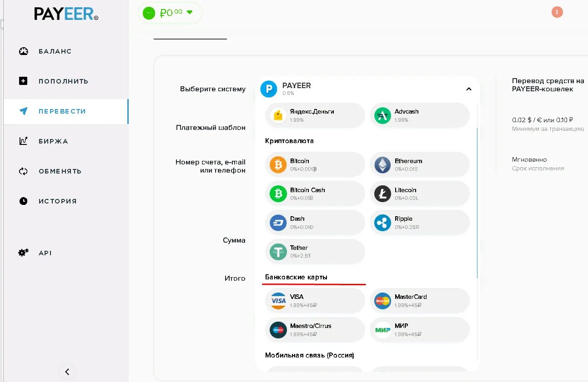The width and height of the screenshot is (588, 382).
Task: Select the Bitcoin Cash option
Action: point(315,193)
